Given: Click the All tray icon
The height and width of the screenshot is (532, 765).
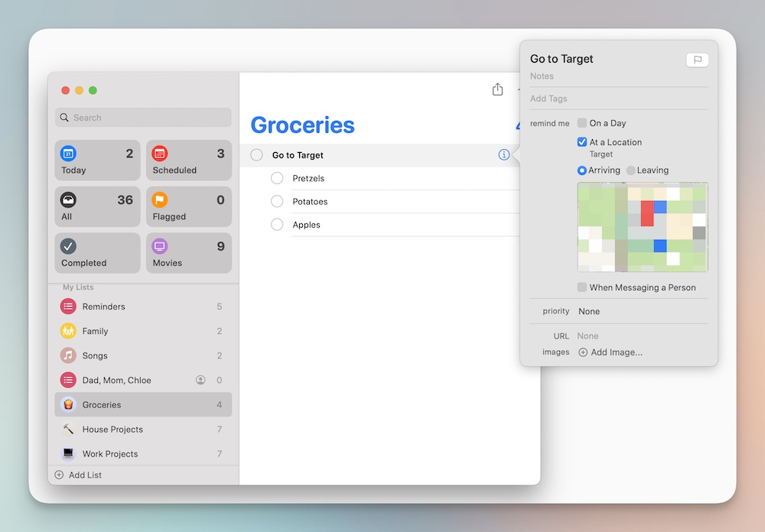Looking at the screenshot, I should coord(68,200).
